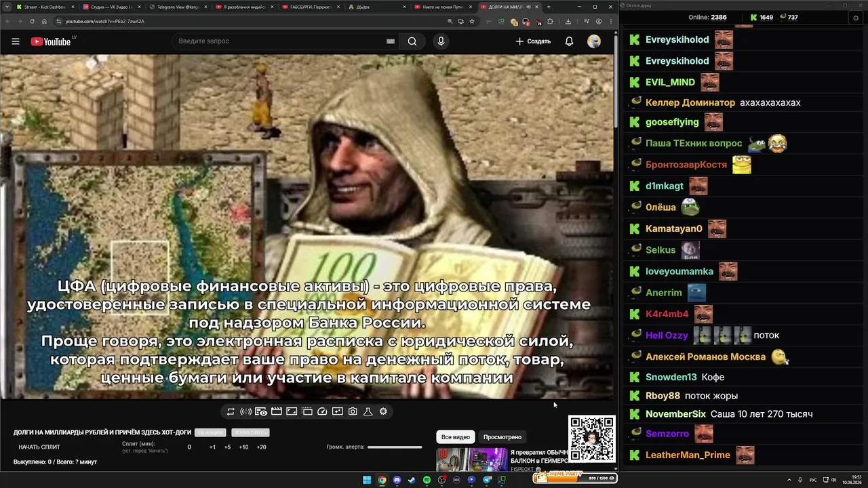Click the browser reload button
The height and width of the screenshot is (488, 868).
32,21
